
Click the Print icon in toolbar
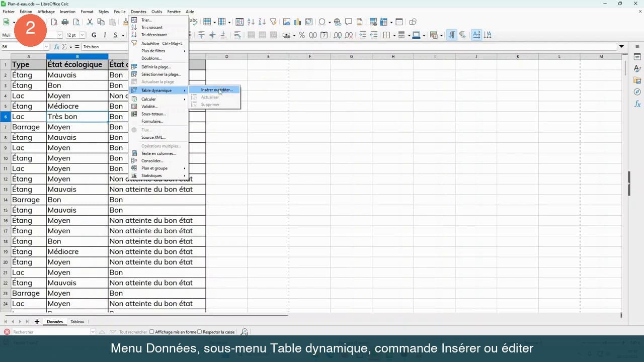(x=65, y=22)
